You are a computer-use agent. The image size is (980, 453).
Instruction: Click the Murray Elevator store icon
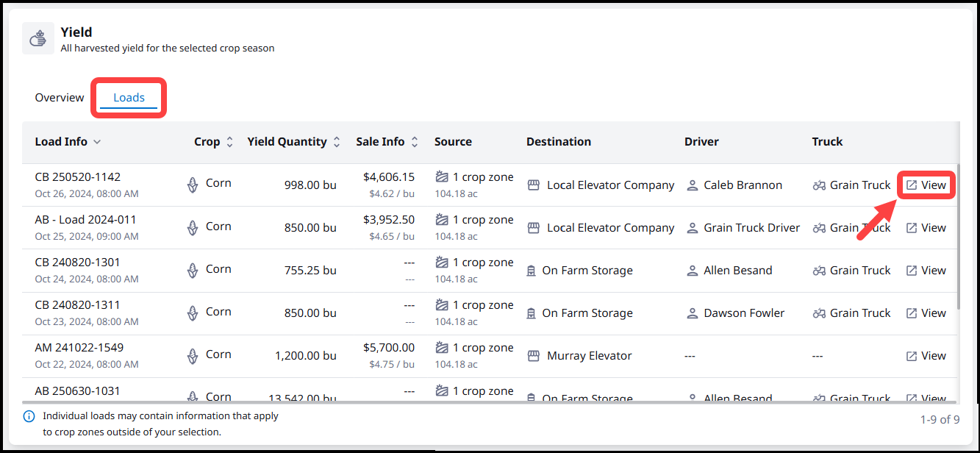click(x=534, y=356)
